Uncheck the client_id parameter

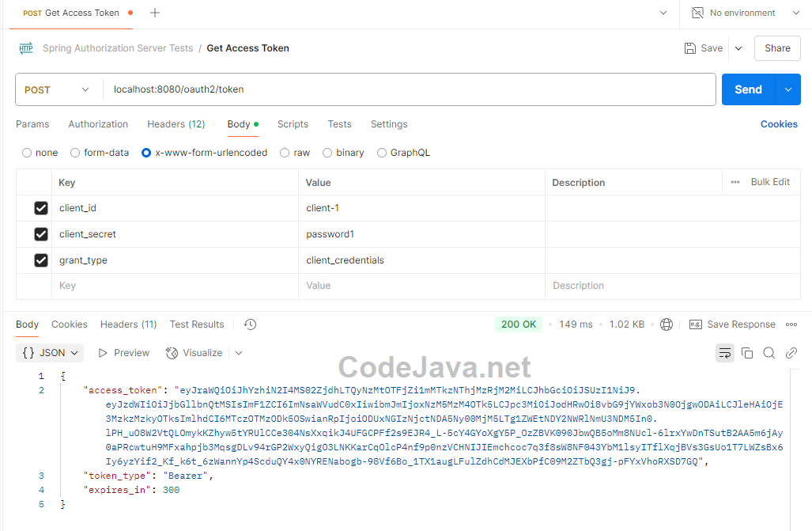pos(41,208)
